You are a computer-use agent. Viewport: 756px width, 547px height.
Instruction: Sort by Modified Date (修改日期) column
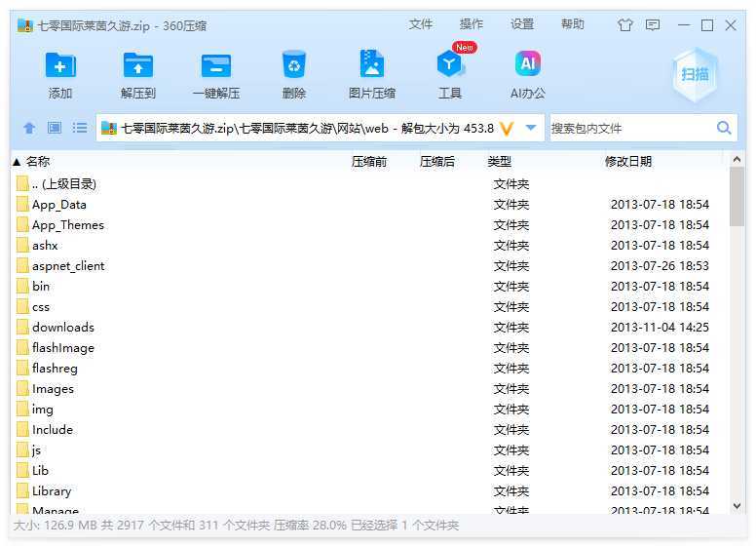(628, 162)
